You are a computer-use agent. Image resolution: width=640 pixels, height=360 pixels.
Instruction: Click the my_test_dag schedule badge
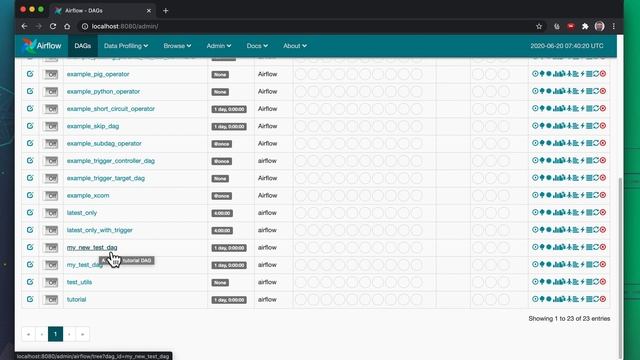[229, 265]
